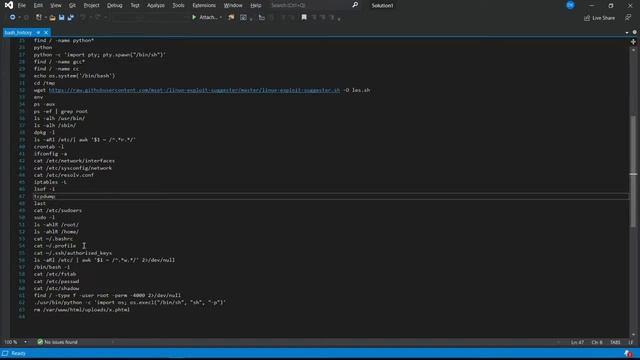
Task: Click the Open File folder icon
Action: click(52, 18)
